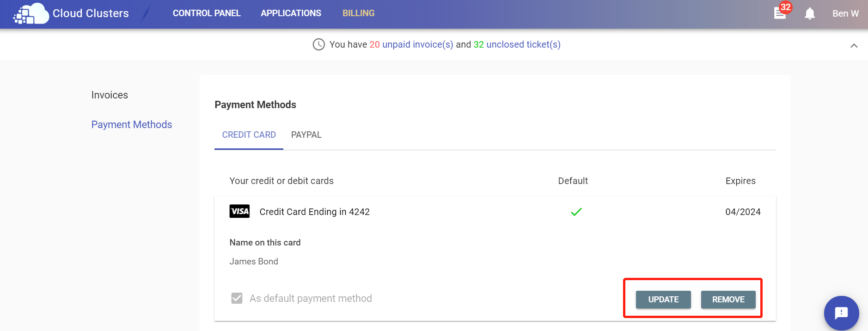Open the unpaid invoice(s) link
Image resolution: width=868 pixels, height=331 pixels.
click(418, 44)
